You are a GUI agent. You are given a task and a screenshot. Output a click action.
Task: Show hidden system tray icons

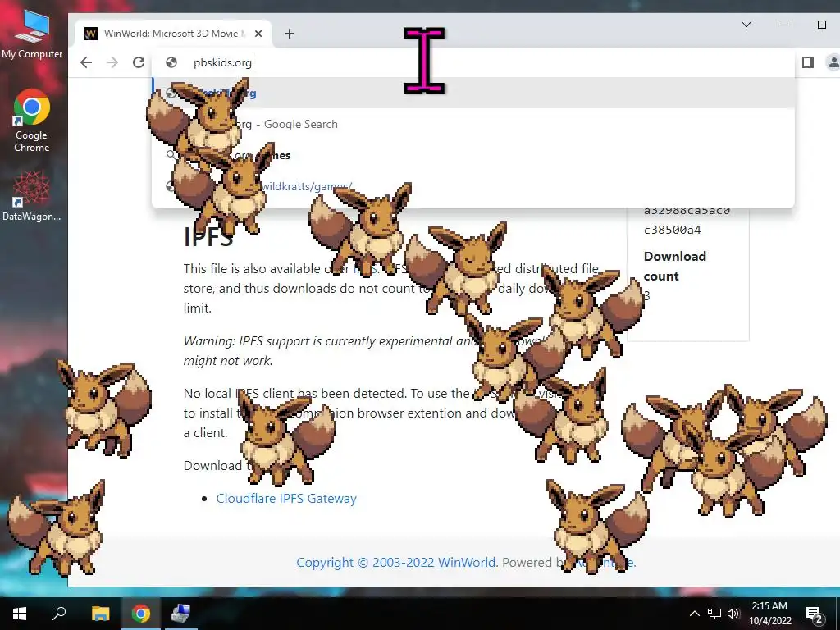(x=694, y=614)
